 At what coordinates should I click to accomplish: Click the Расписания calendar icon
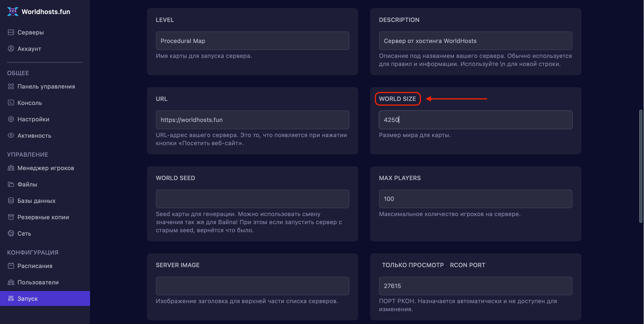point(11,266)
